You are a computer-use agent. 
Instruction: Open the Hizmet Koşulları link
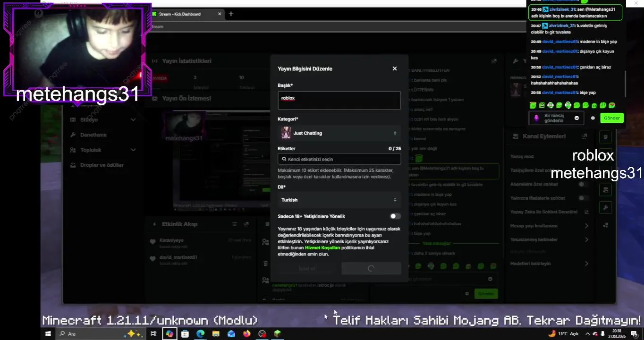(322, 247)
